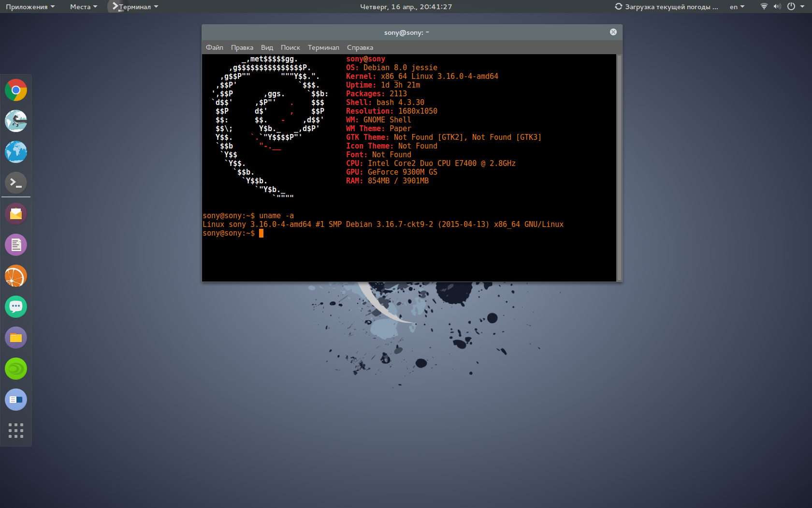Open the Справка menu
The width and height of the screenshot is (812, 508).
tap(360, 47)
